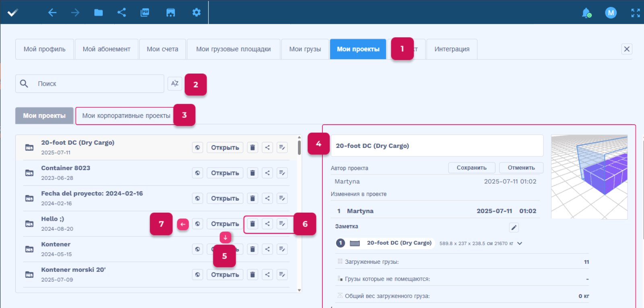Select Мои корпоративные проекты tab

click(126, 116)
